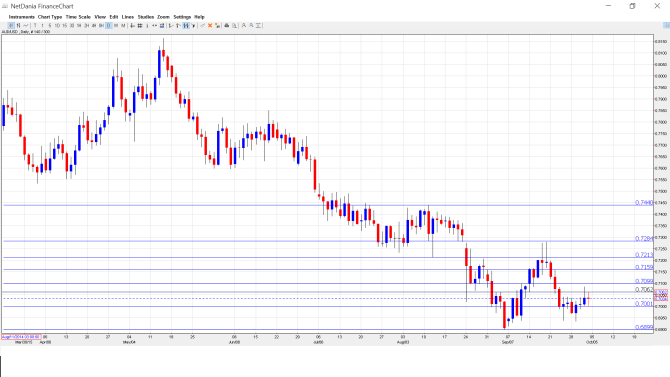This screenshot has width=670, height=377.
Task: Click the printer icon in toolbar
Action: coord(227,26)
